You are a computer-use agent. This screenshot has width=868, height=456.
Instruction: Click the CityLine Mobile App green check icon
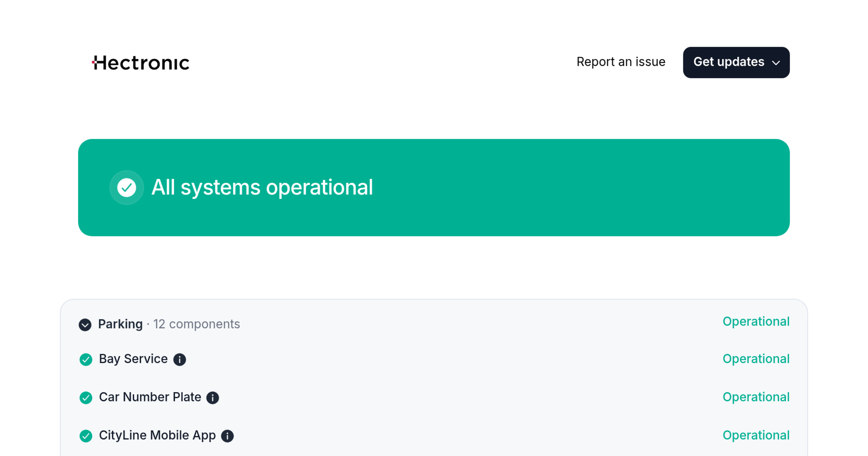(x=86, y=436)
